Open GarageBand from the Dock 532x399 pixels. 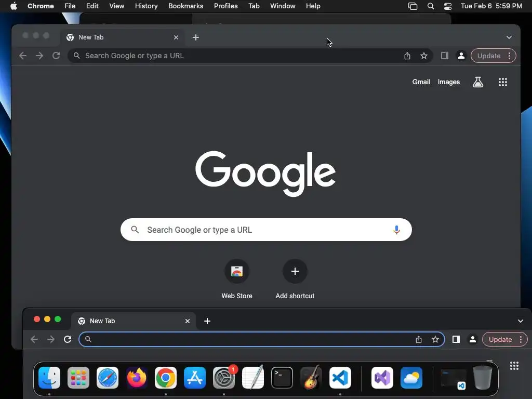[x=311, y=377]
